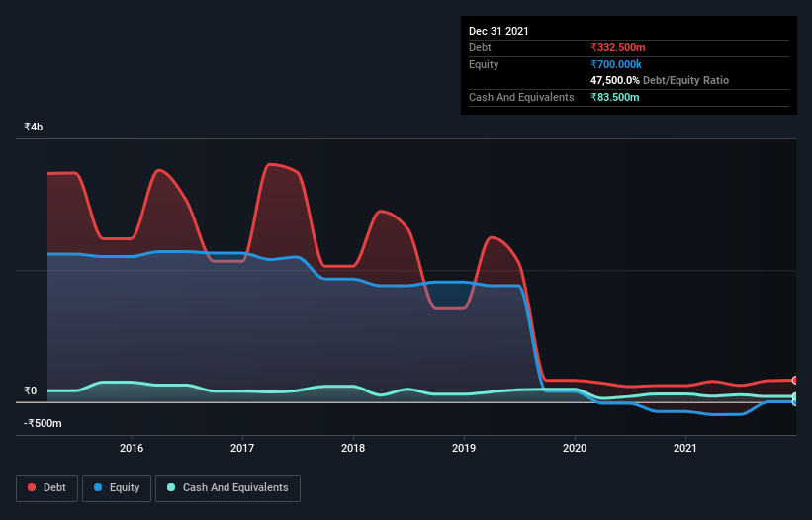Screen dimensions: 812x520
Task: Click the ₹332.500m Debt value in tooltip
Action: [618, 47]
